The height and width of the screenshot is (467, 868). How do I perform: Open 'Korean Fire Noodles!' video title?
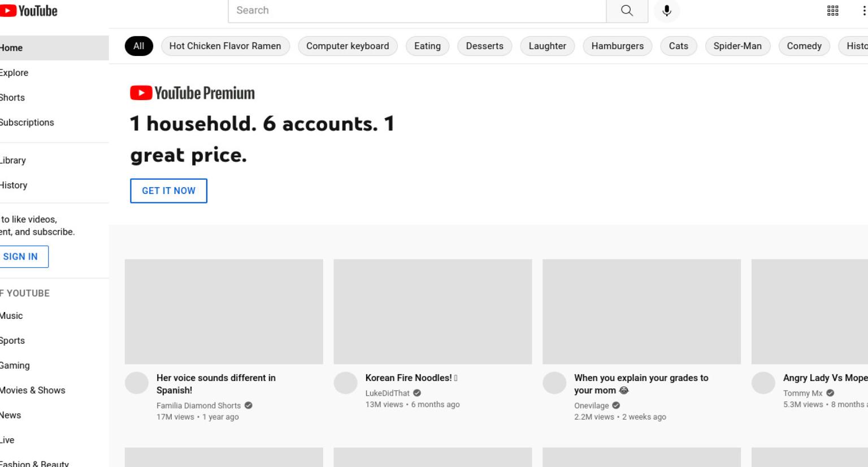[x=411, y=378]
